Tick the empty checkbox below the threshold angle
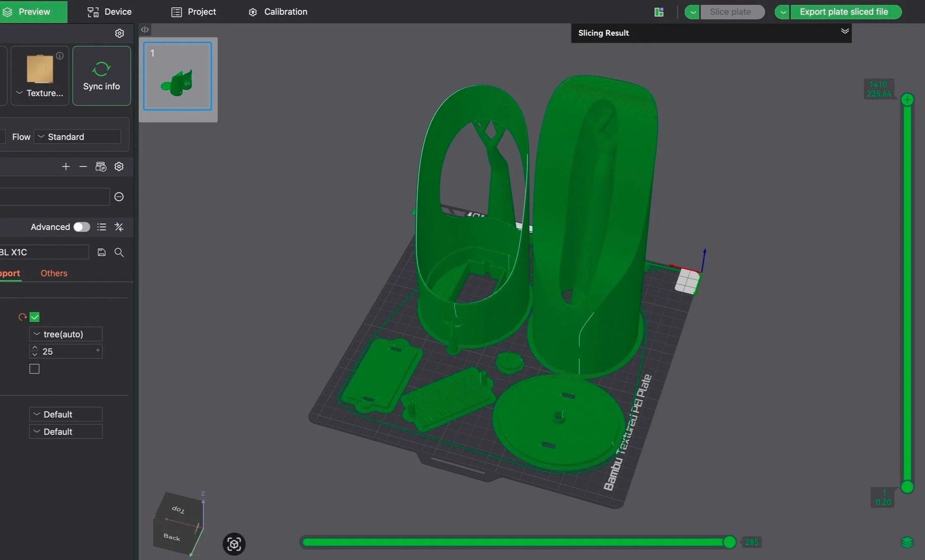Screen dimensions: 925x560 pyautogui.click(x=34, y=369)
